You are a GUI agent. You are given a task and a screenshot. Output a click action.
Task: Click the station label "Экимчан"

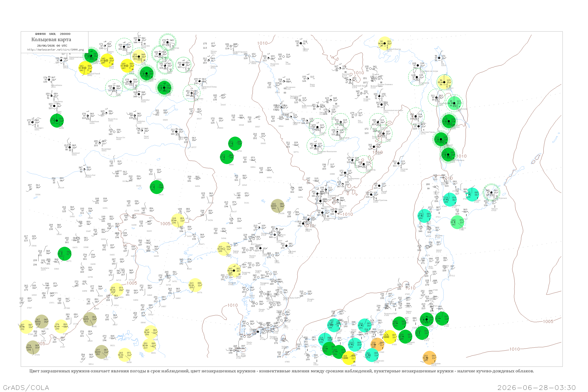(346, 74)
